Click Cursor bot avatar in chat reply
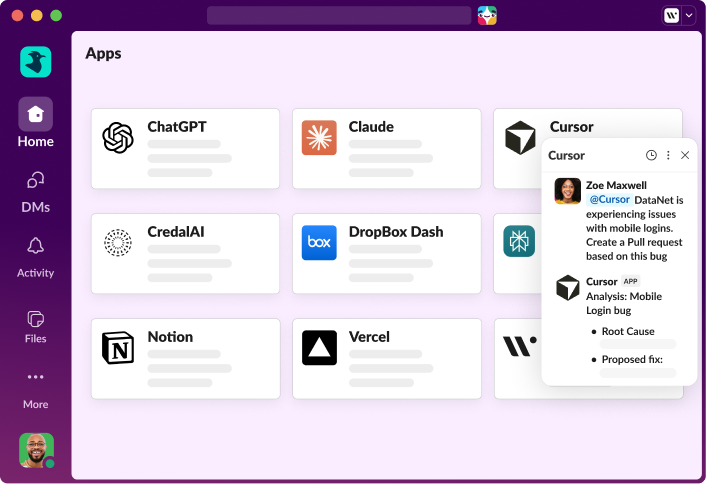 pos(567,287)
